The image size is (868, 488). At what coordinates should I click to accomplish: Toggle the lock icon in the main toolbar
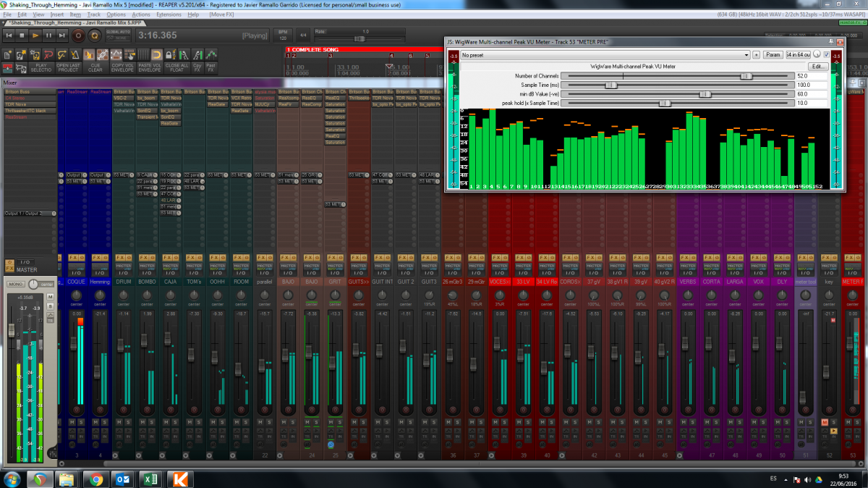169,54
